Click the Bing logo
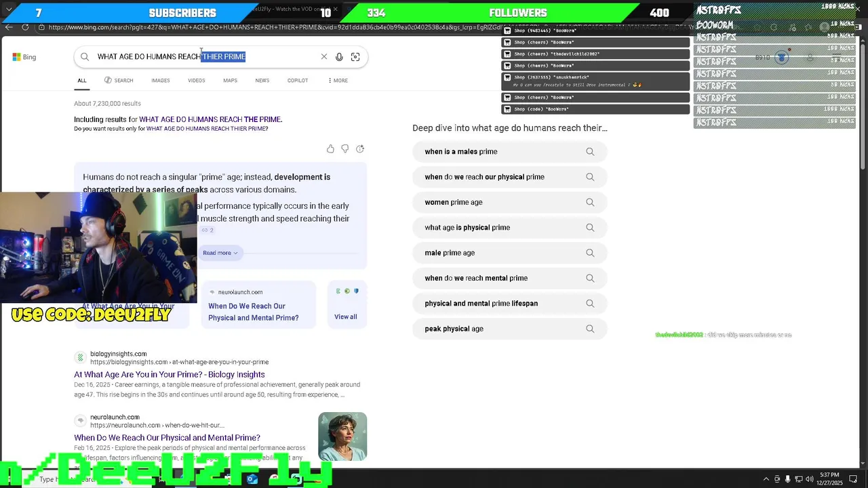Screen dimensions: 868x488 tap(24, 57)
